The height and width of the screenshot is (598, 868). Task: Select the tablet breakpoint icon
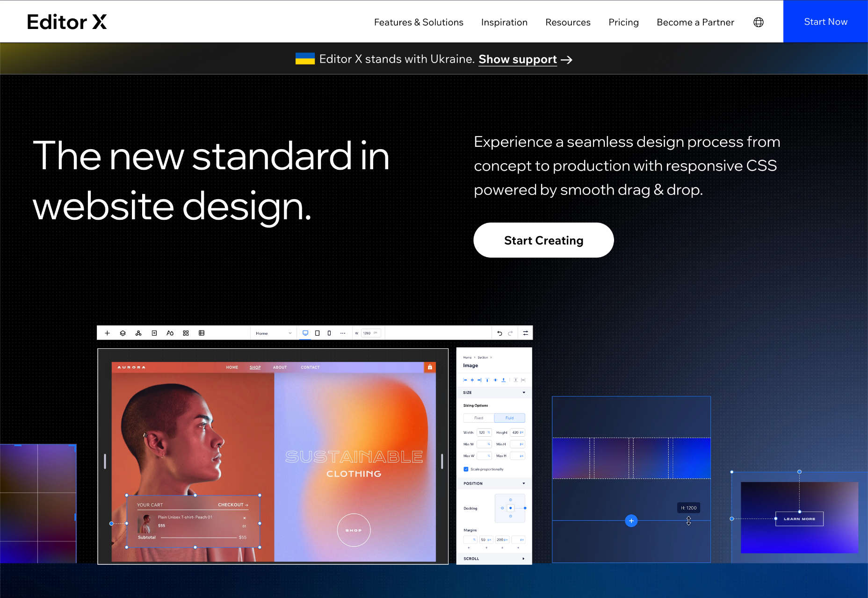click(318, 333)
